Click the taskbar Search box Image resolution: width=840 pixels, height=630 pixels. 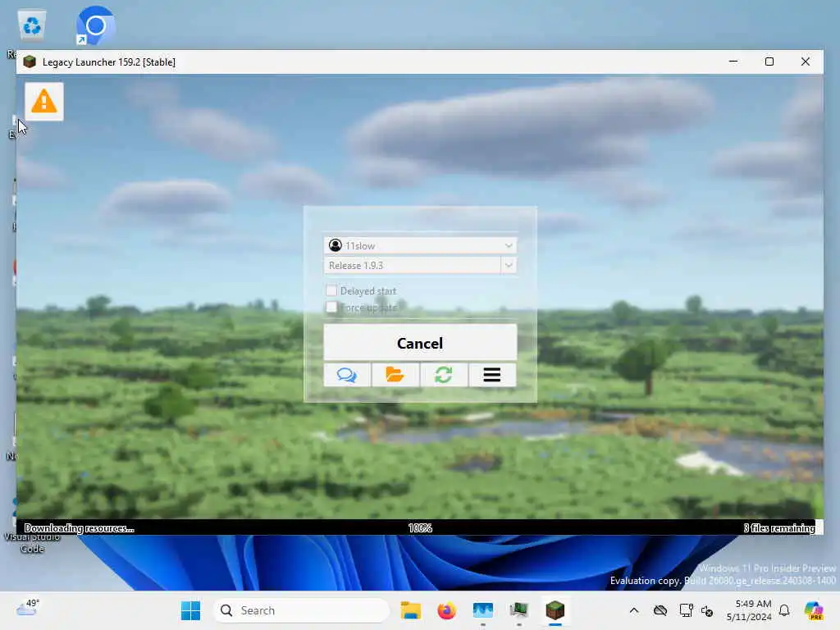point(302,610)
